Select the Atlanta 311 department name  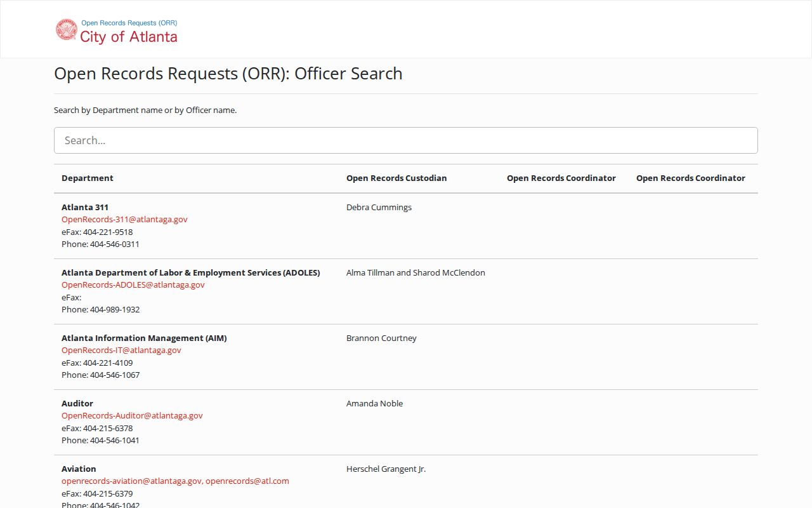(x=85, y=207)
